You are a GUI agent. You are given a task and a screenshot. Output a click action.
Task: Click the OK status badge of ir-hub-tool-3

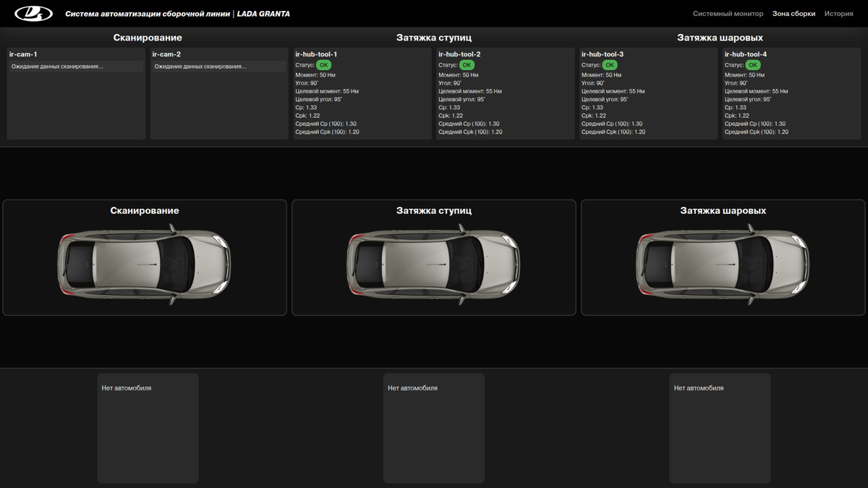coord(610,65)
